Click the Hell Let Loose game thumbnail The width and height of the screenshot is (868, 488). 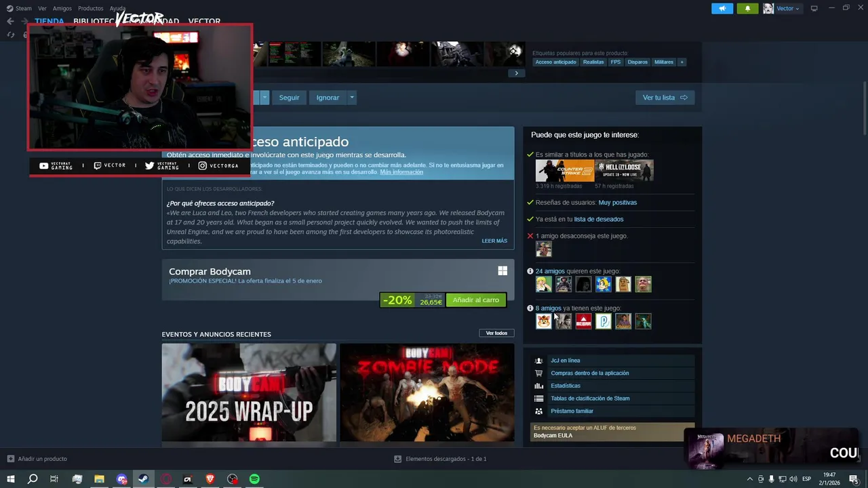pyautogui.click(x=624, y=171)
